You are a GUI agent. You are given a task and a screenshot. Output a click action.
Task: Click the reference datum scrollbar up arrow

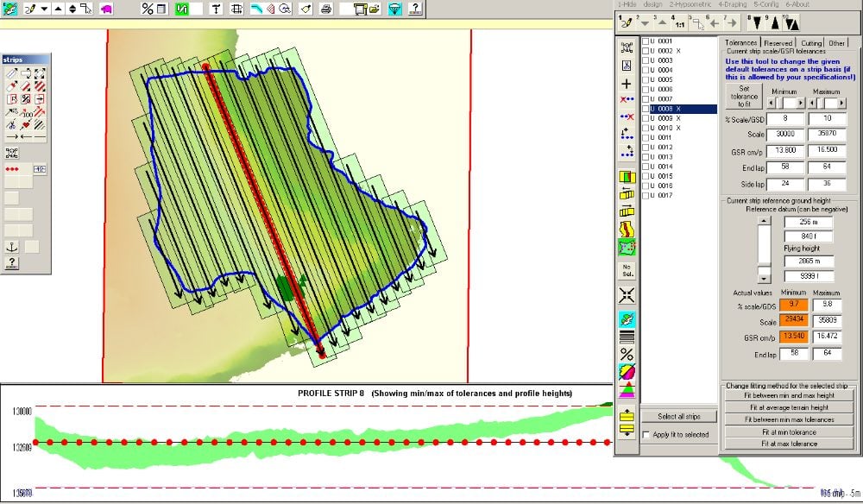(x=764, y=221)
